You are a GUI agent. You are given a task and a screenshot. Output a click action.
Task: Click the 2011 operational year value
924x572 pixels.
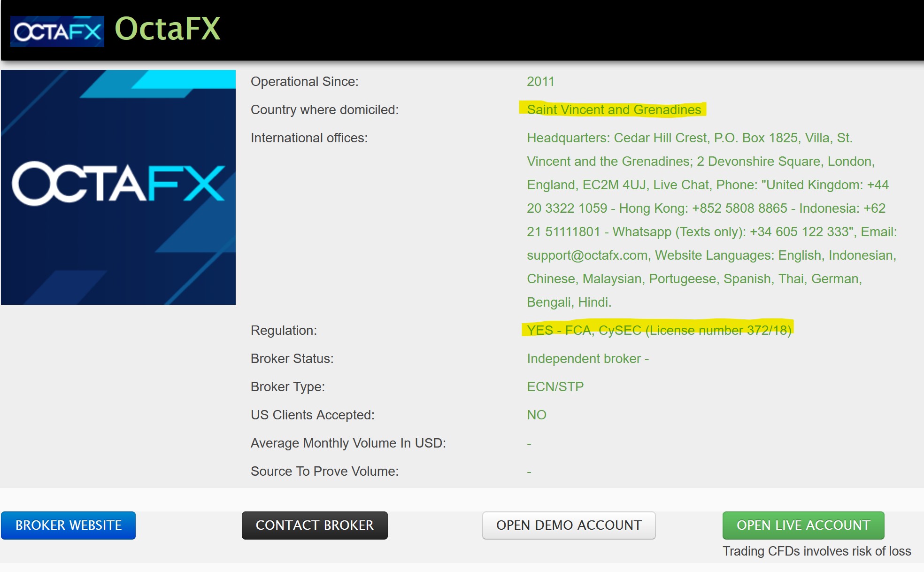[x=540, y=81]
